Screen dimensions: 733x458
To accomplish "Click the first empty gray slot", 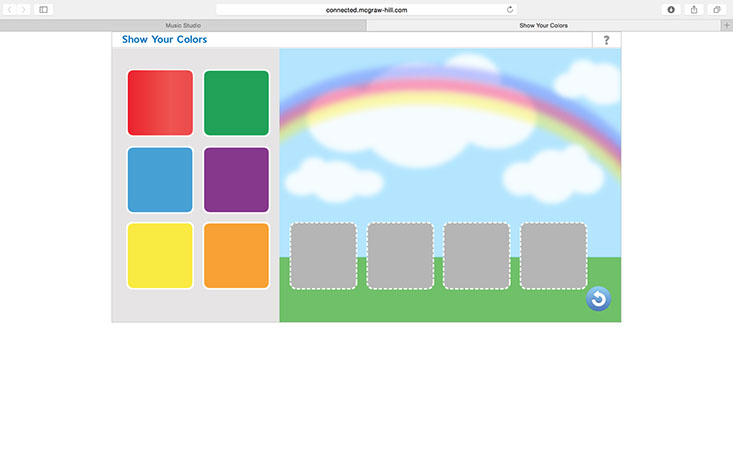I will pyautogui.click(x=323, y=256).
